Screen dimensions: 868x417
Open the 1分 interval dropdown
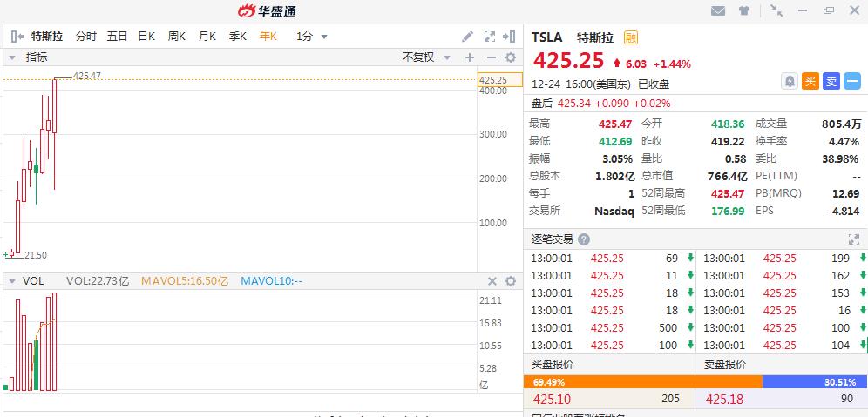(312, 37)
